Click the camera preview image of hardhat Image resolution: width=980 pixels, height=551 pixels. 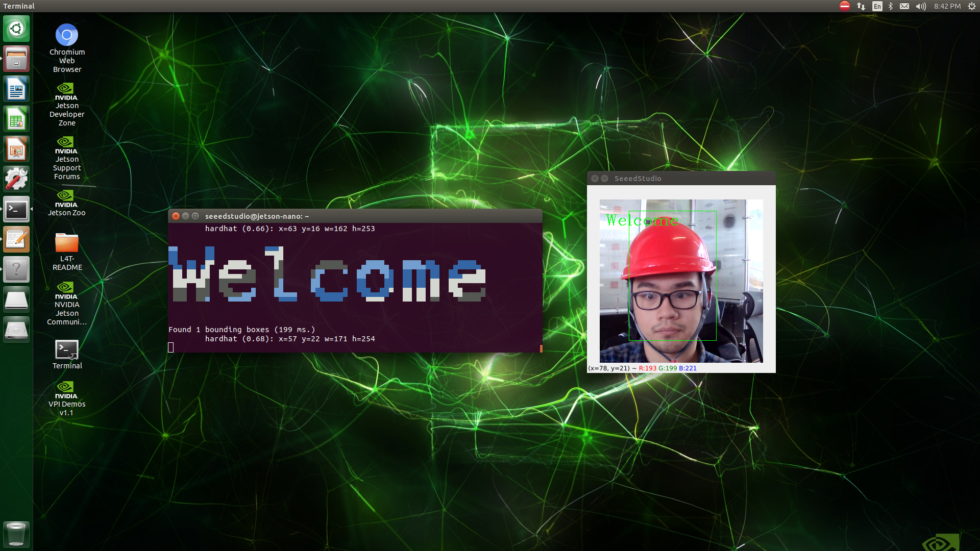tap(681, 281)
